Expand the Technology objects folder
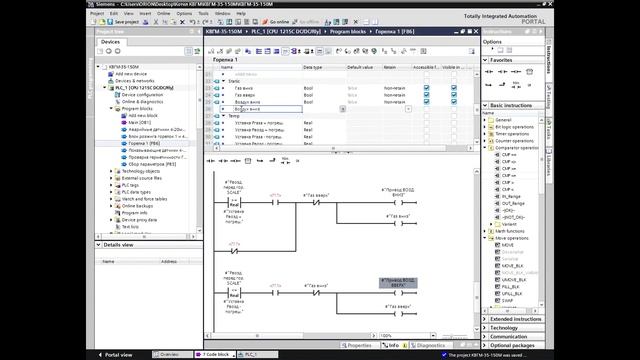The image size is (640, 360). [111, 171]
